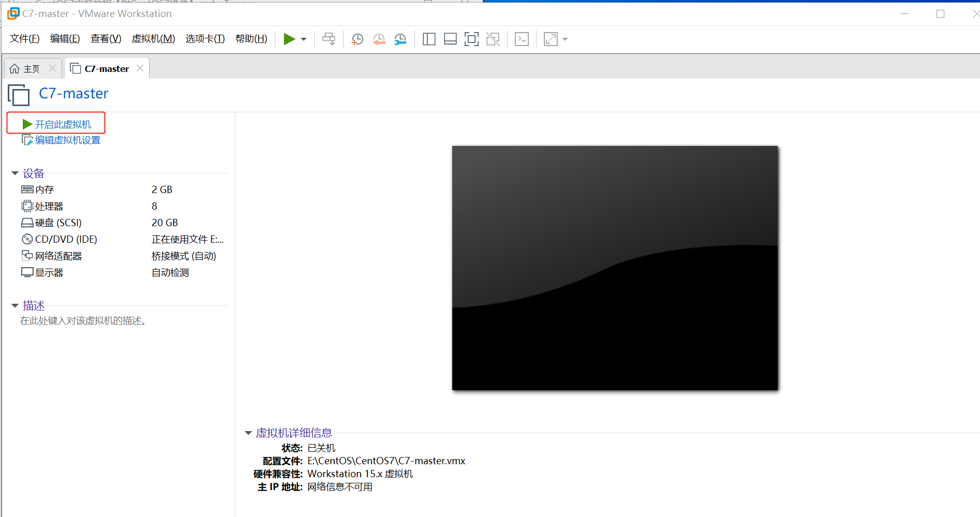
Task: Click the hard disk icon beside 硬盘
Action: 27,223
